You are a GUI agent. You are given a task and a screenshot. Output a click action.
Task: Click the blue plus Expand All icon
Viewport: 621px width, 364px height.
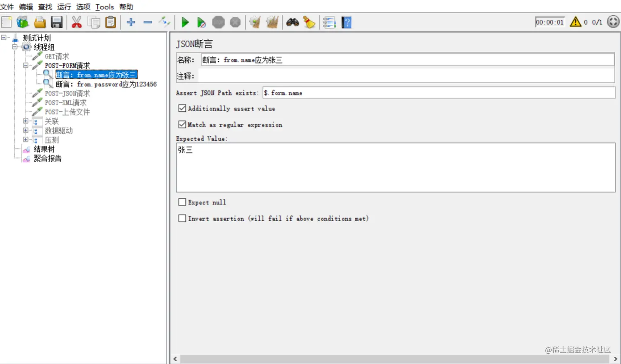131,22
